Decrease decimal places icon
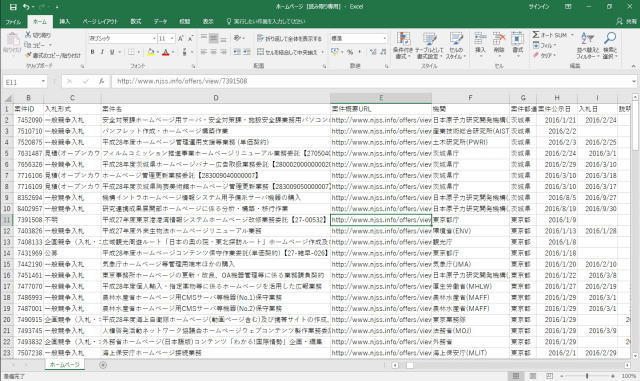 (383, 52)
